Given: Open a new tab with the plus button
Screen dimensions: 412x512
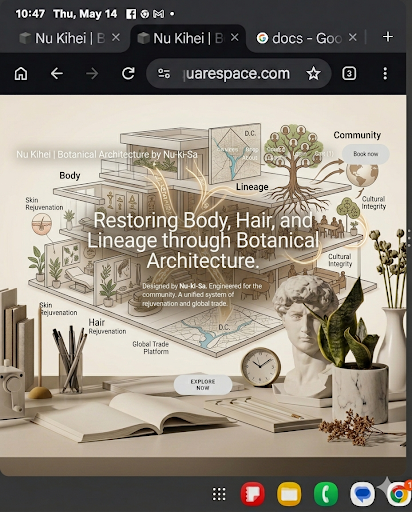Looking at the screenshot, I should (x=388, y=37).
